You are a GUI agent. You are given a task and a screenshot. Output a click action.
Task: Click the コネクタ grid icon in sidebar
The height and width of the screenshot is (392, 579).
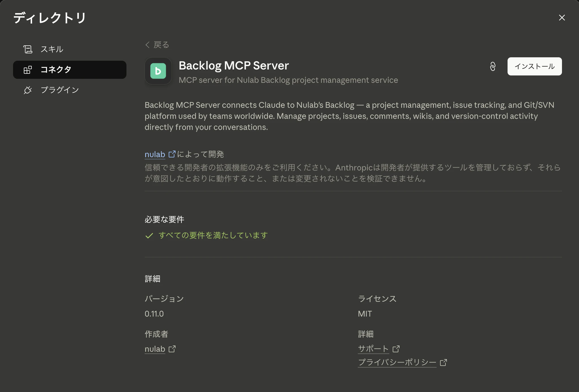28,70
